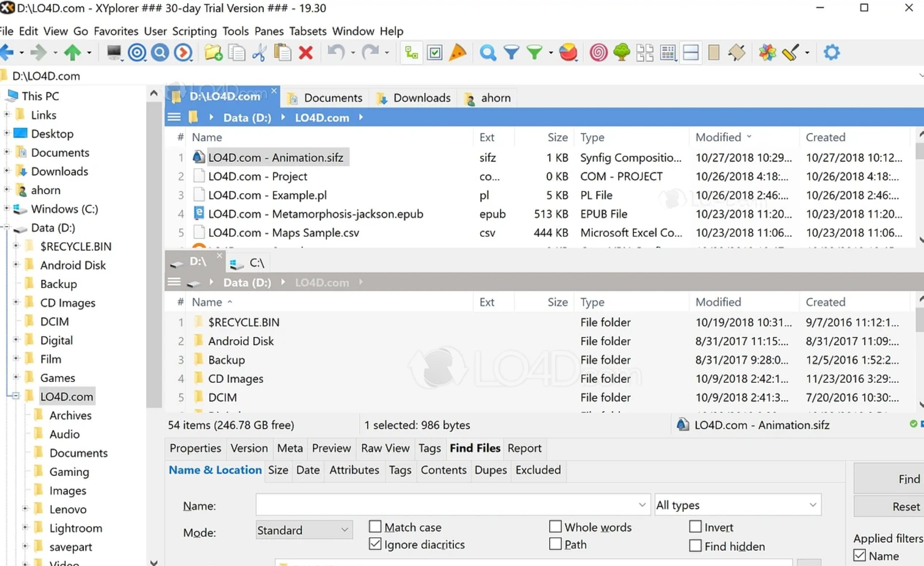
Task: Click the blue Visual Filter funnel icon
Action: coord(511,52)
